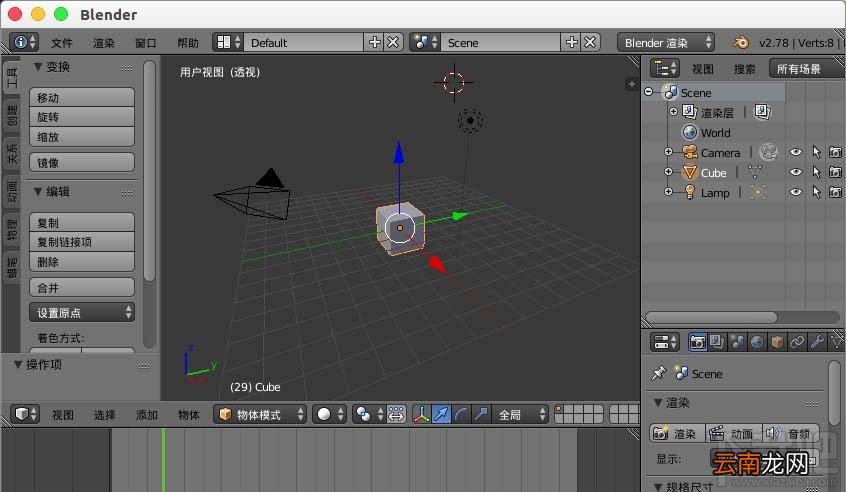
Task: Click the 动画 render button
Action: click(x=734, y=433)
